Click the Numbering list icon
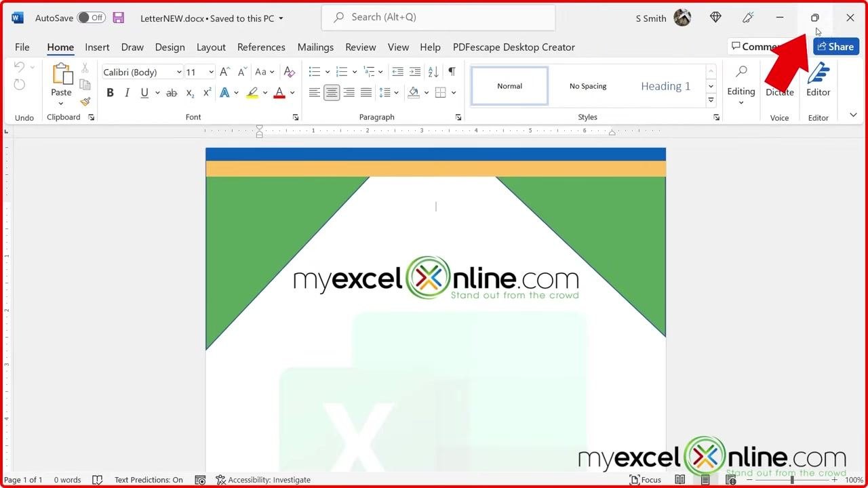The width and height of the screenshot is (868, 488). (342, 72)
